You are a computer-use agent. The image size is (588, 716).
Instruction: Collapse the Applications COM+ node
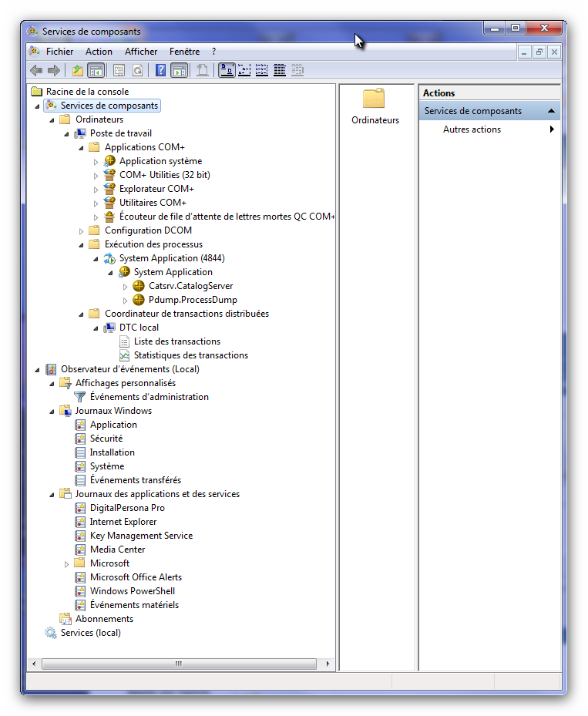pyautogui.click(x=81, y=147)
